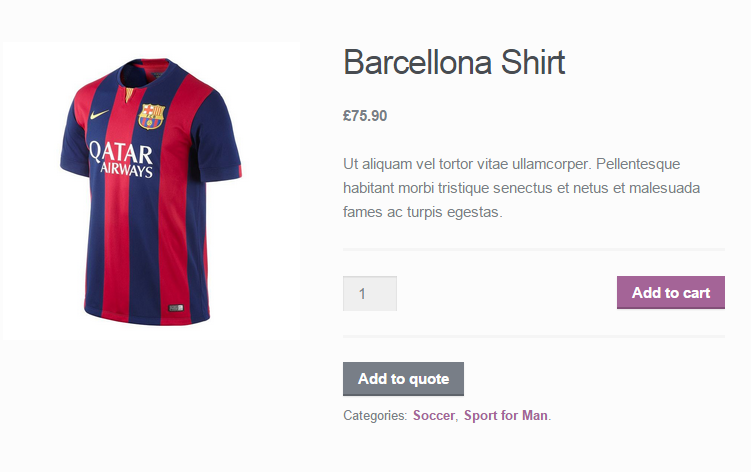The width and height of the screenshot is (751, 472).
Task: Select the Barcellona Shirt product title
Action: (x=454, y=63)
